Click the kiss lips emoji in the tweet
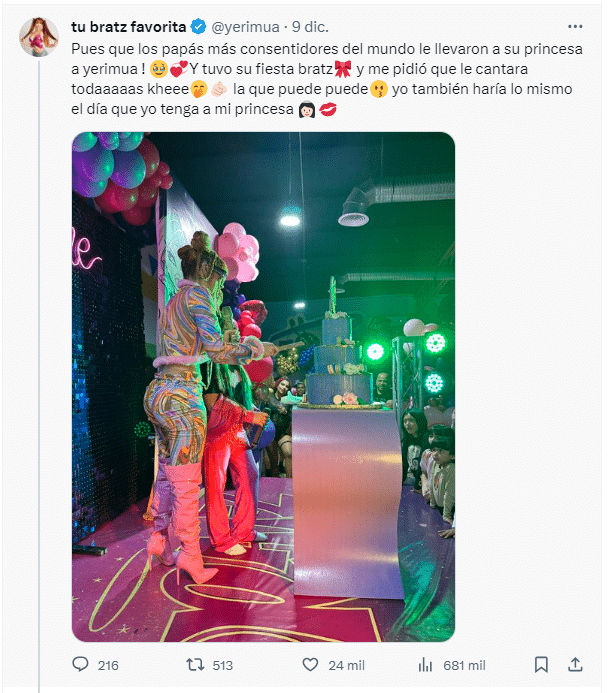This screenshot has height=693, width=611. (328, 109)
